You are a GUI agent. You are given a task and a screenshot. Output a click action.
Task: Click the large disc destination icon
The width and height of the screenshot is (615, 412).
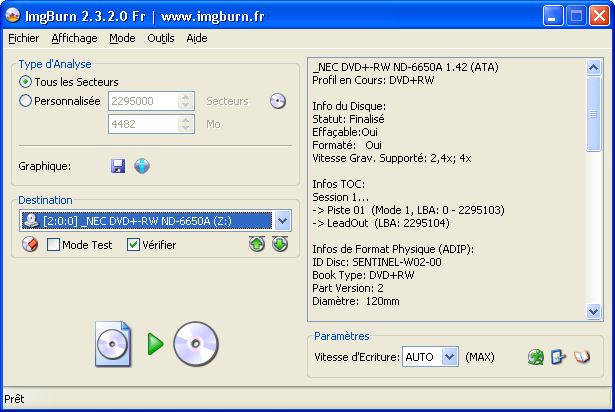196,344
